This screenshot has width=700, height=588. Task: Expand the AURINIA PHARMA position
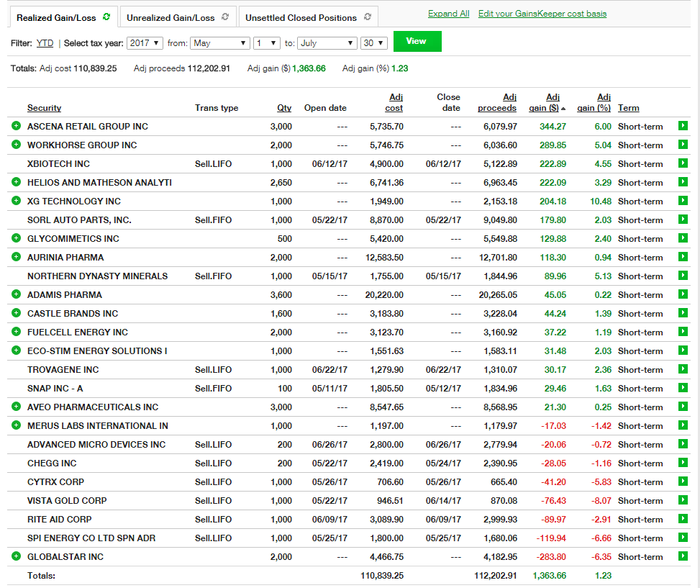pyautogui.click(x=16, y=257)
